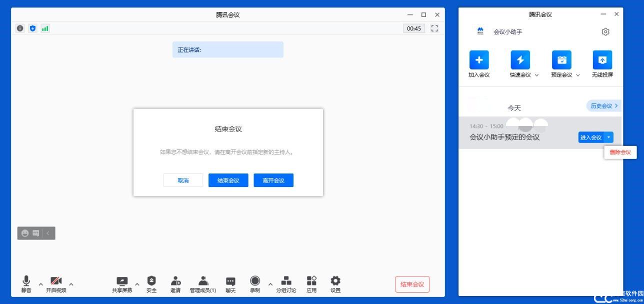Minimize the meeting window
Viewport: 644px width, 304px height.
pos(410,14)
